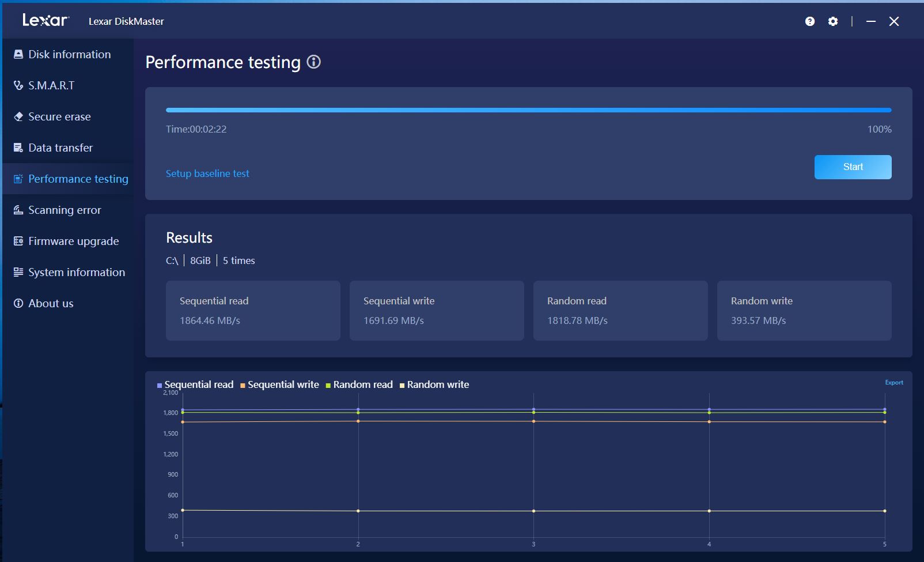Click the Scanning error icon
This screenshot has width=924, height=562.
pos(18,210)
